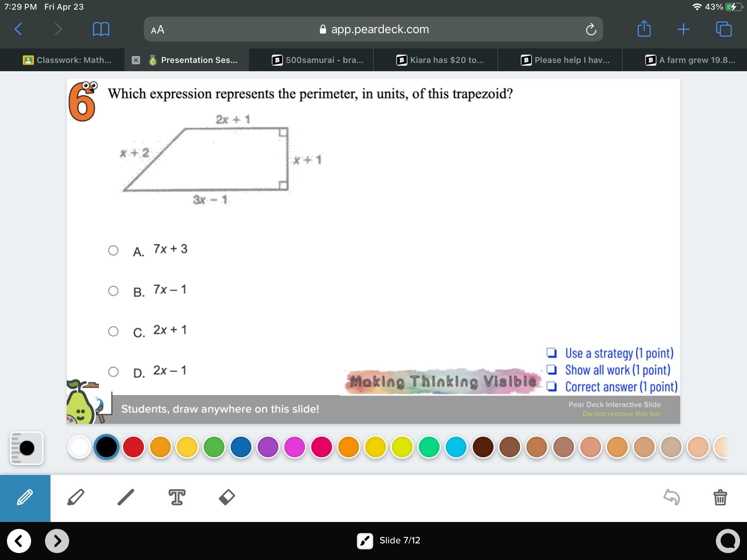This screenshot has height=560, width=747.
Task: Open Safari bookmarks book icon
Action: pos(101,29)
